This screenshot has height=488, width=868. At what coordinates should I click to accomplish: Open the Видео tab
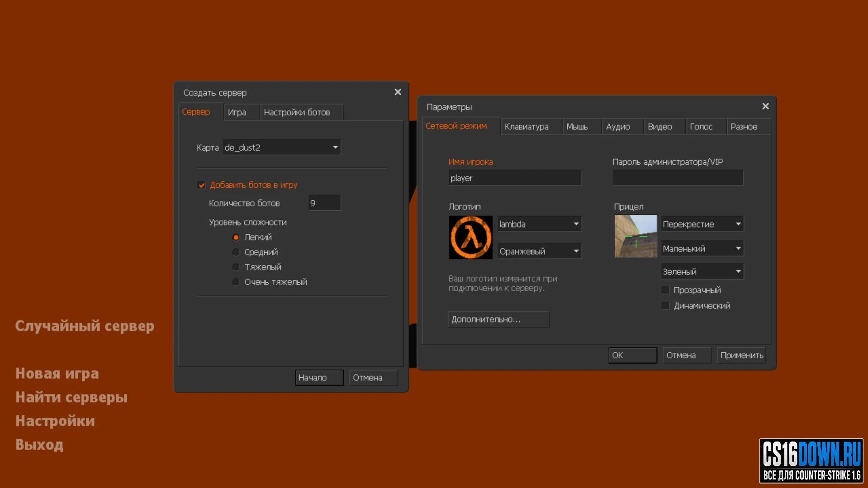pos(664,127)
